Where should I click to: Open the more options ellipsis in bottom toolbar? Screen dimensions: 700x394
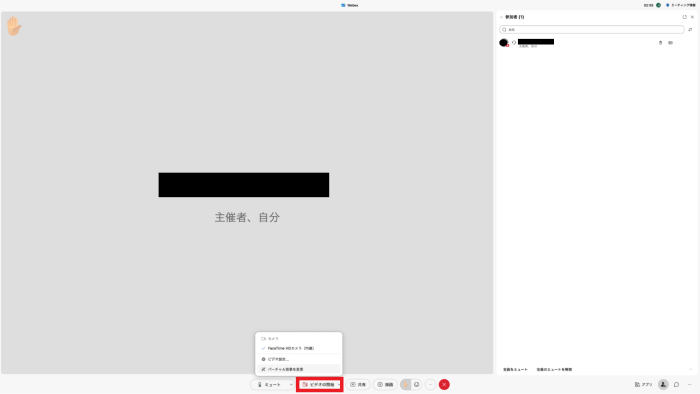430,384
